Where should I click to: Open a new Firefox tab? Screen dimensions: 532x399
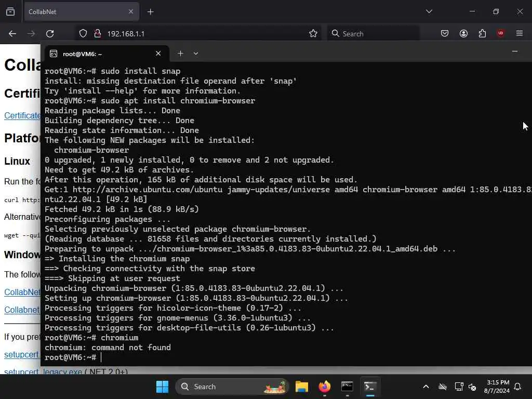pos(150,12)
